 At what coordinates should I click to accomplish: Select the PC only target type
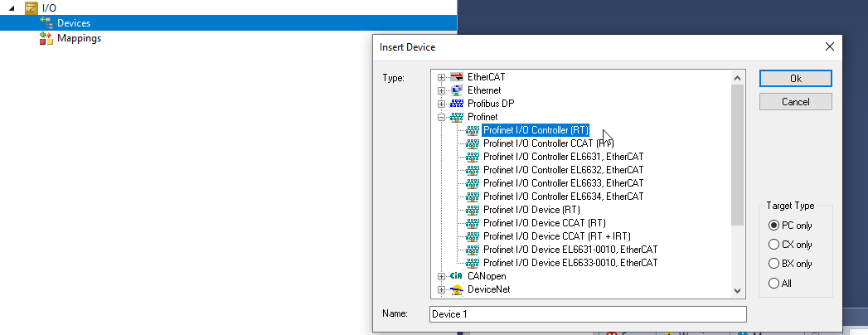point(774,226)
